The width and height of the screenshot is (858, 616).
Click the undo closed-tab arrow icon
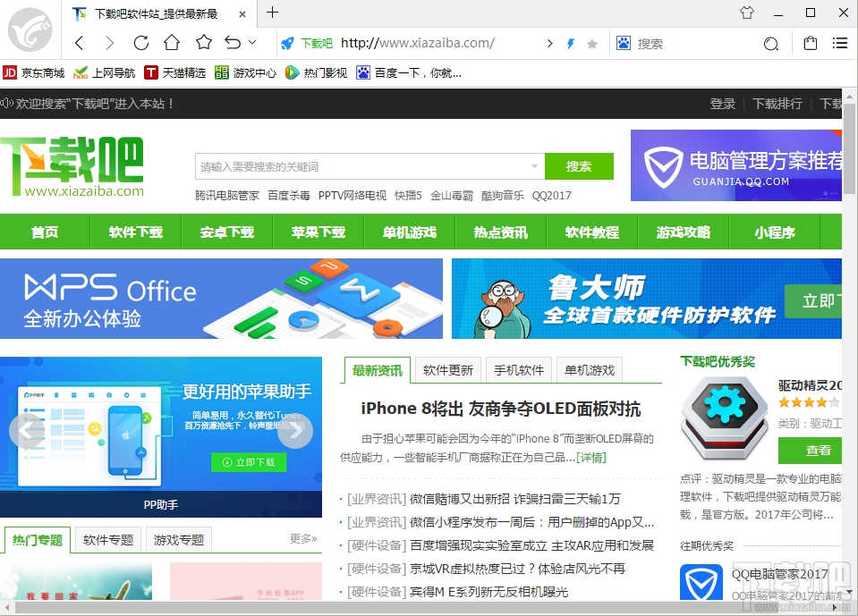tap(234, 42)
